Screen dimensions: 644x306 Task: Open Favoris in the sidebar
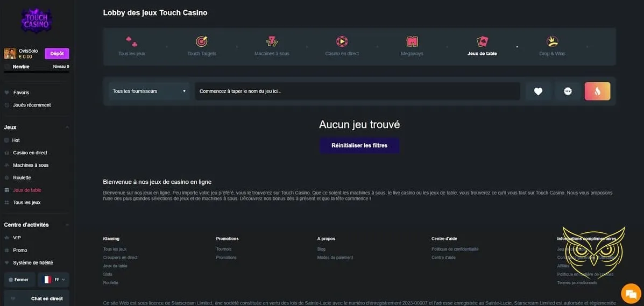(21, 93)
